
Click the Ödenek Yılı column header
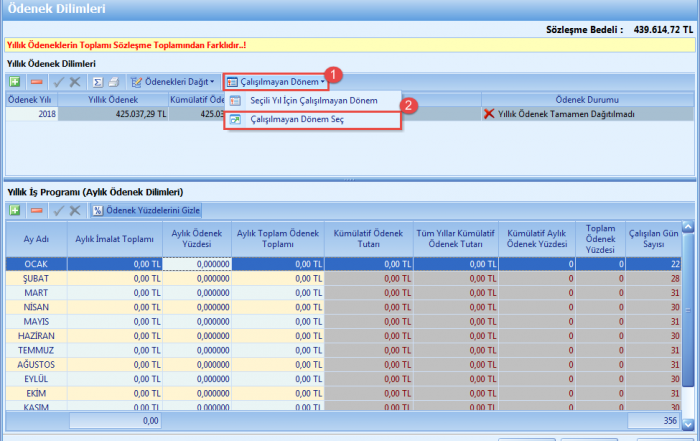pyautogui.click(x=29, y=100)
